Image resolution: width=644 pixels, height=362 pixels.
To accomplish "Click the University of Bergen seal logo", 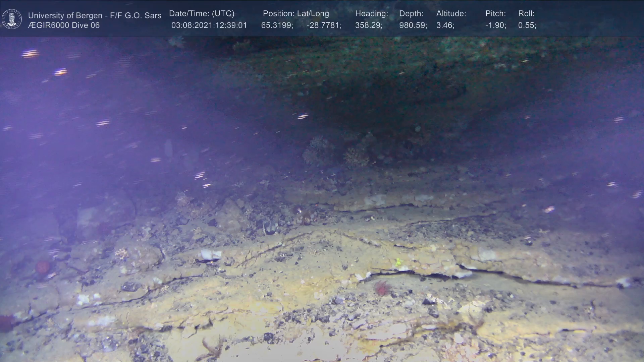I will pyautogui.click(x=12, y=19).
